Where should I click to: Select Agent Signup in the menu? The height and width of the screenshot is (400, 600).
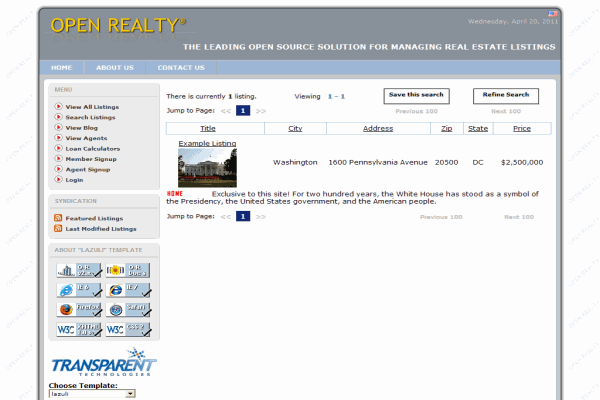click(x=88, y=169)
